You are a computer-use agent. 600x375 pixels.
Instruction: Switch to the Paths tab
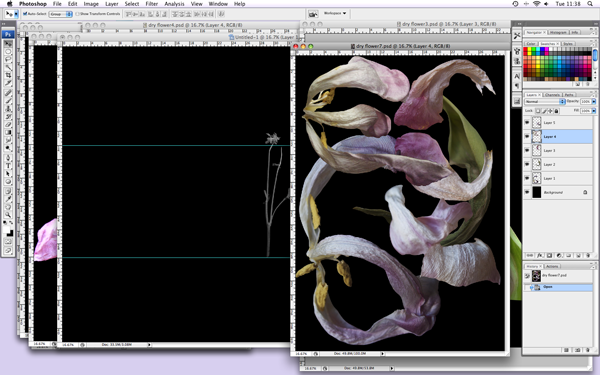coord(569,95)
